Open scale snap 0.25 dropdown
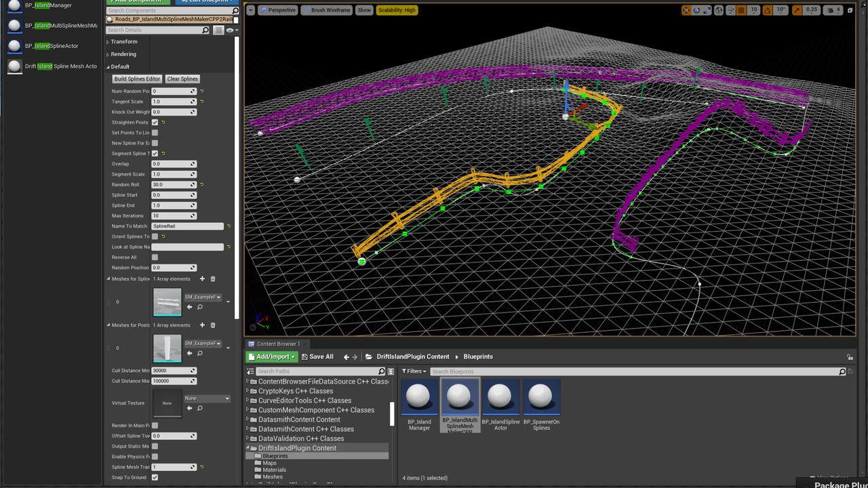This screenshot has height=488, width=868. click(x=811, y=10)
